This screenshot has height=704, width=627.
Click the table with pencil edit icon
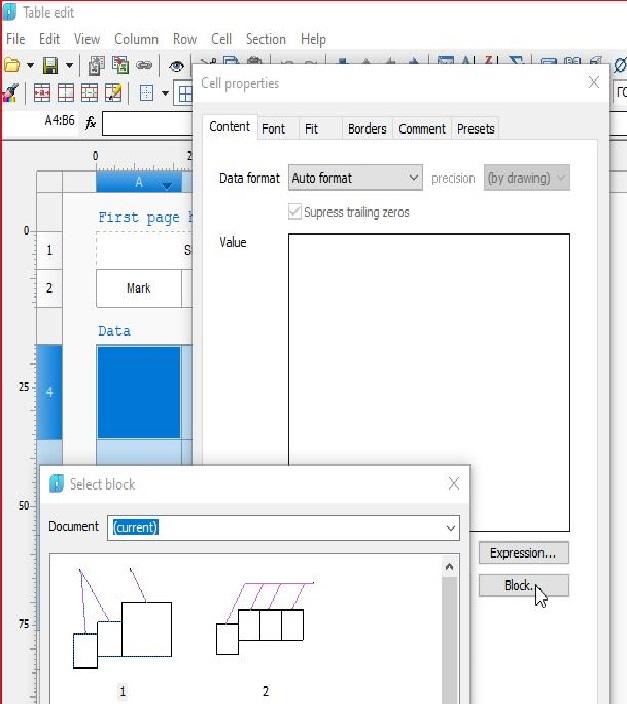(x=113, y=93)
